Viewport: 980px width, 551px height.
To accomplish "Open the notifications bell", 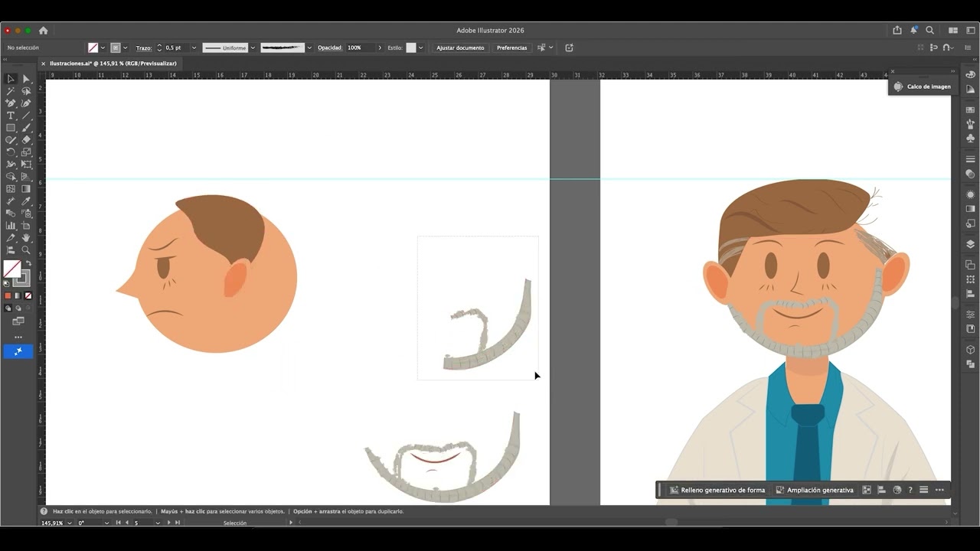I will [x=914, y=31].
